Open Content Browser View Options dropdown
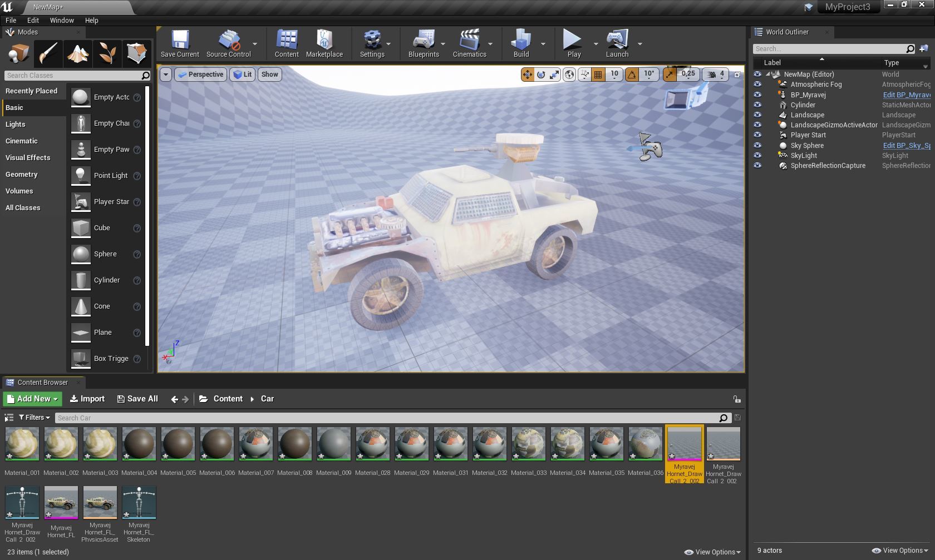Viewport: 935px width, 560px height. click(713, 552)
